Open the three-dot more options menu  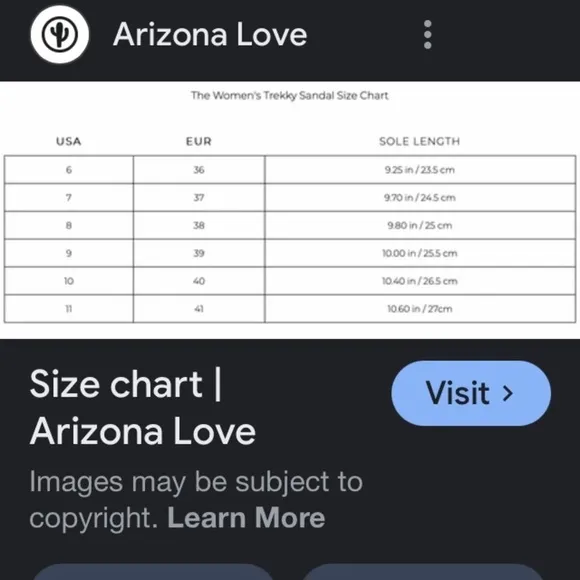pos(428,34)
